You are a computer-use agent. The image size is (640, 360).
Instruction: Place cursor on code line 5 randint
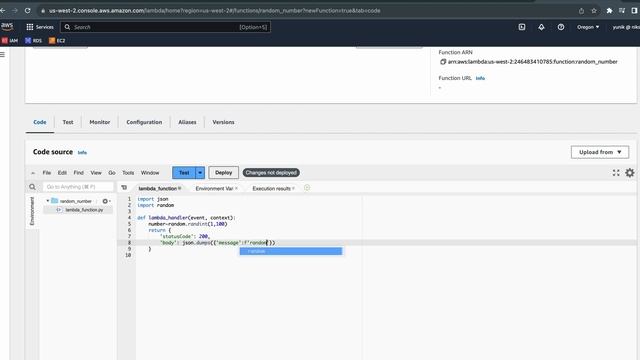click(x=198, y=224)
